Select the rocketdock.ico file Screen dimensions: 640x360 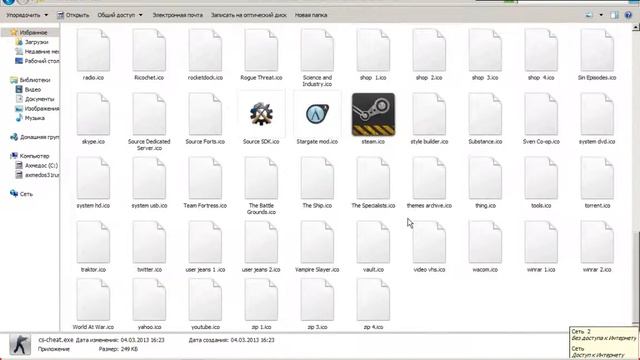coord(205,54)
